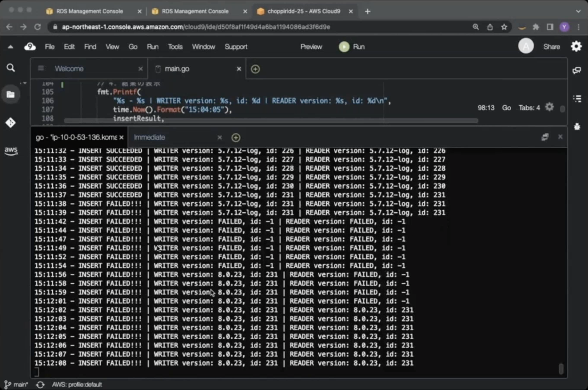Image resolution: width=588 pixels, height=390 pixels.
Task: Open the Source Control git panel icon
Action: (x=11, y=123)
